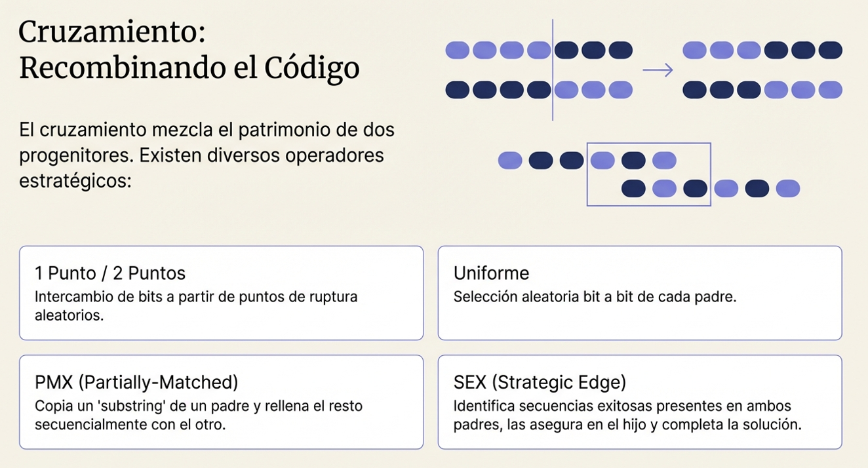Click the last light pill of the top-left parent row
Image resolution: width=868 pixels, height=468 pixels.
539,50
